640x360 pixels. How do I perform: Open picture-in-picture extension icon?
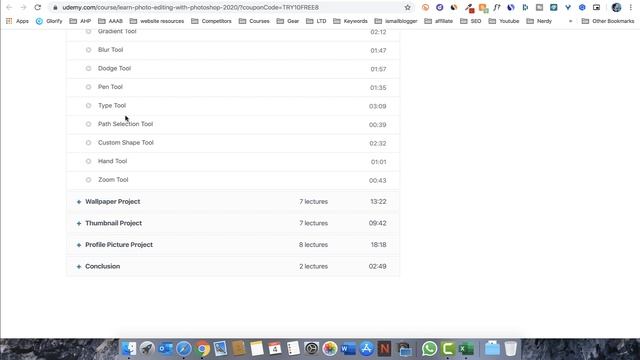(x=596, y=7)
